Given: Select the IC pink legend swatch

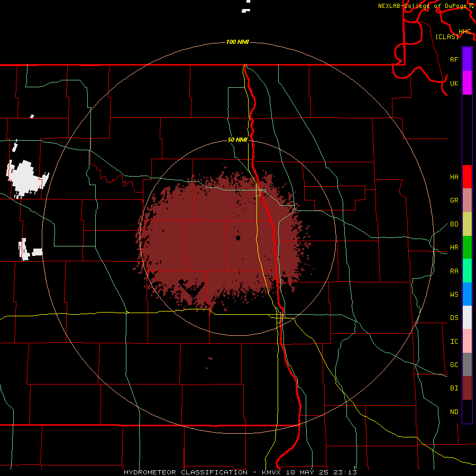Looking at the screenshot, I should tap(467, 341).
